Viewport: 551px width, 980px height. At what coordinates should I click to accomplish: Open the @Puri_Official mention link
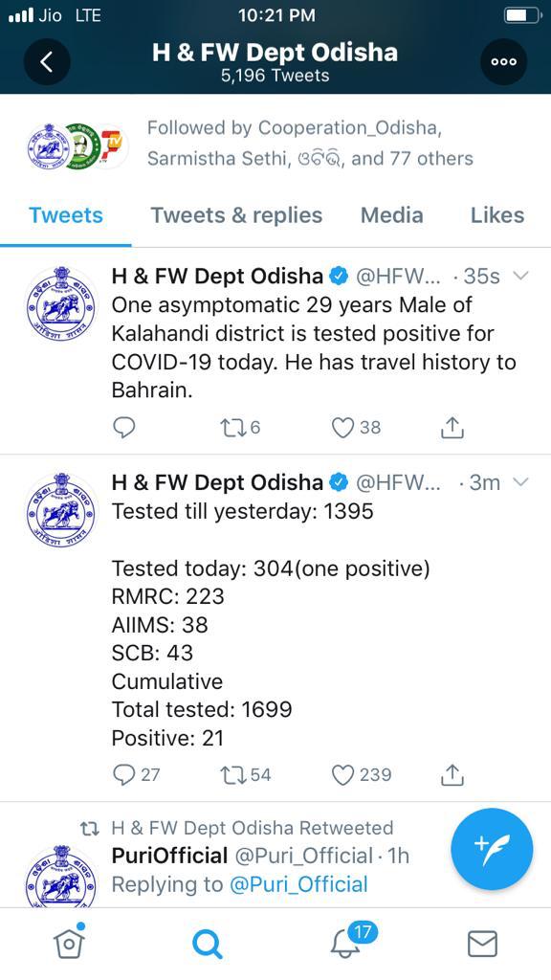point(299,884)
